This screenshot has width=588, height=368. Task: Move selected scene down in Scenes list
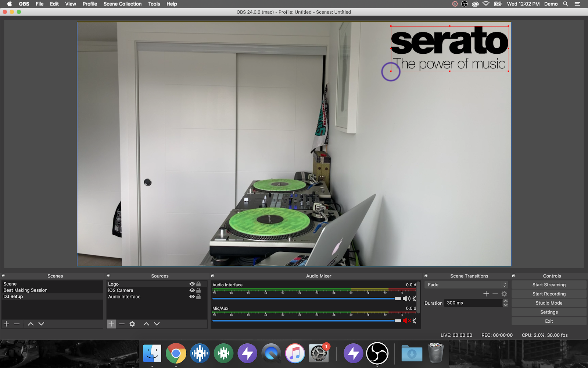pyautogui.click(x=41, y=324)
